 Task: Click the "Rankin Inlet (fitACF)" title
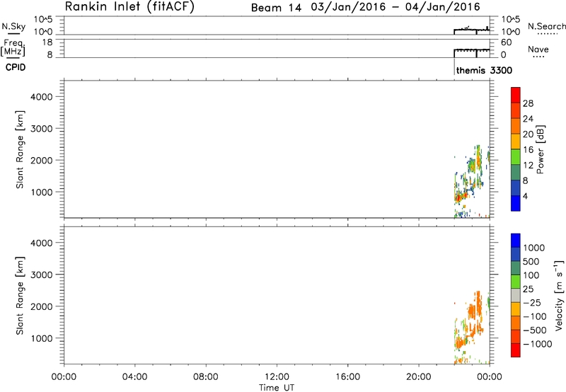[x=129, y=7]
